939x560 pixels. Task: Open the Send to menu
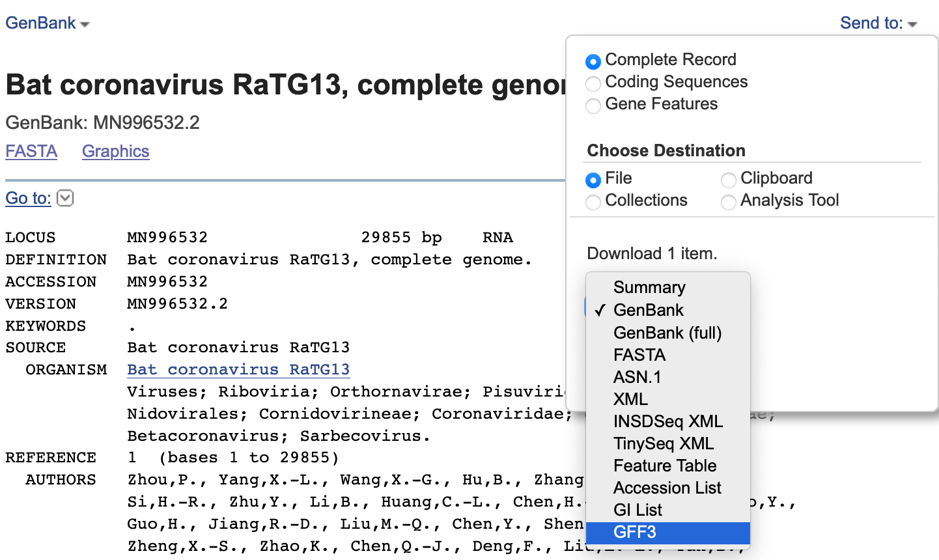click(x=878, y=23)
